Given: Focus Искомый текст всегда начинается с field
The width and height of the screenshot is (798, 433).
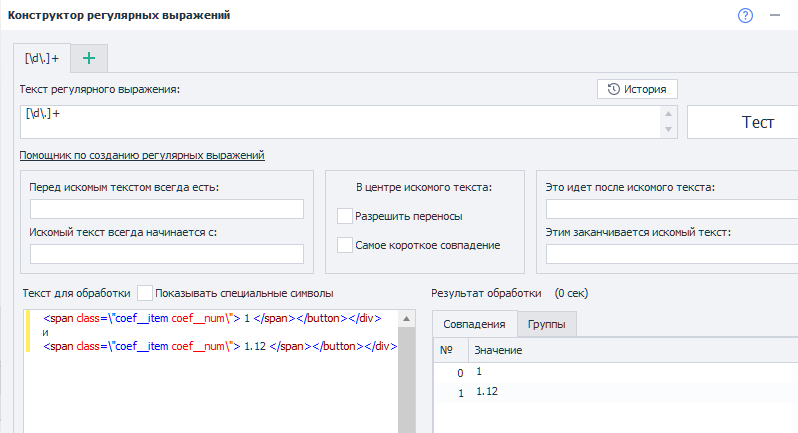Looking at the screenshot, I should pyautogui.click(x=167, y=254).
